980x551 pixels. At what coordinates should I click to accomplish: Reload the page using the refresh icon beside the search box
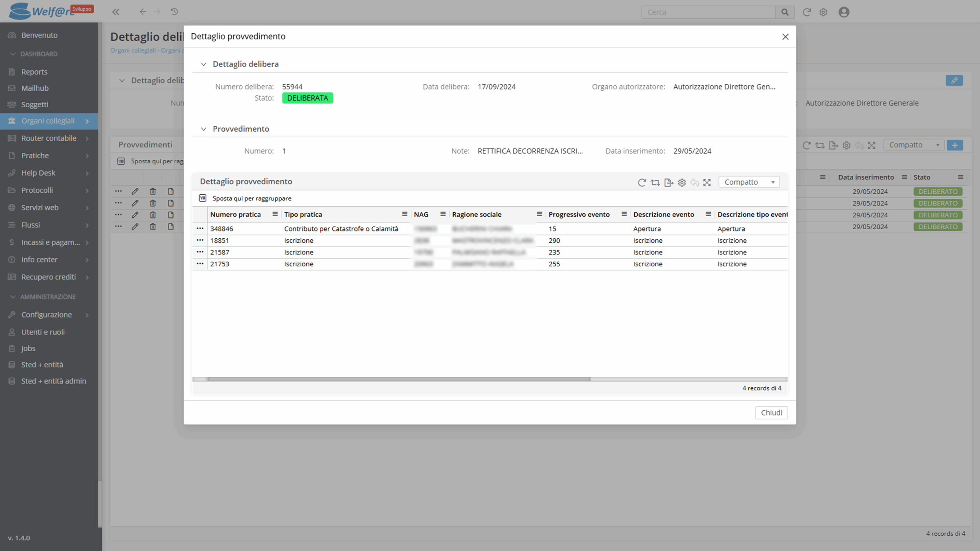[807, 12]
